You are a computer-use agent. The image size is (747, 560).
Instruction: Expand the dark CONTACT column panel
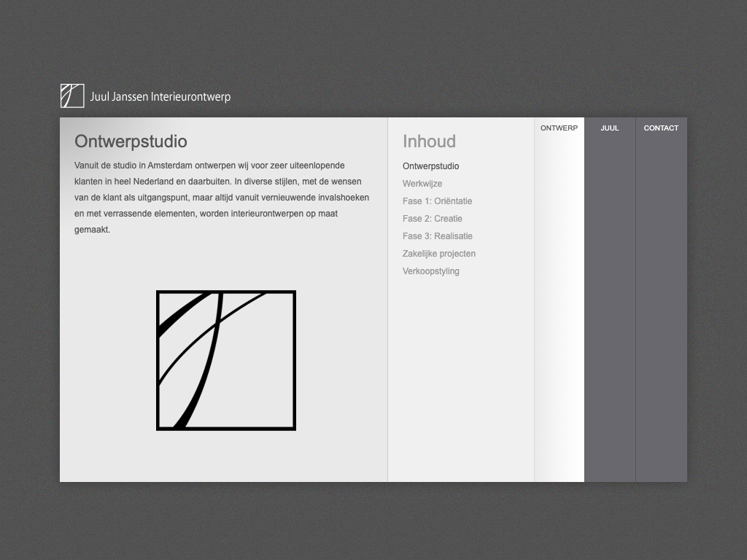point(661,306)
